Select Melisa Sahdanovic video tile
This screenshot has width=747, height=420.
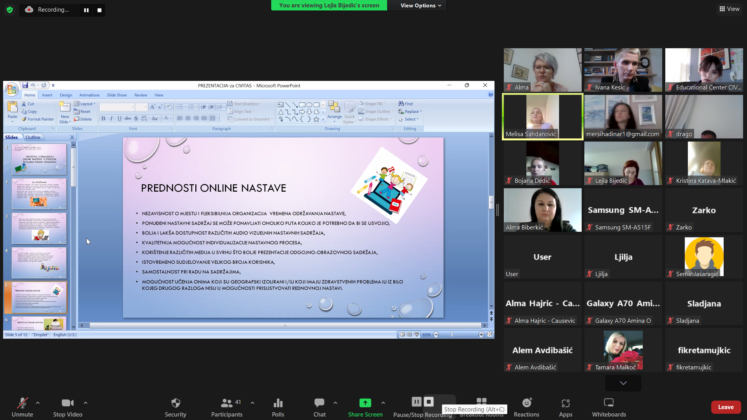[x=543, y=117]
